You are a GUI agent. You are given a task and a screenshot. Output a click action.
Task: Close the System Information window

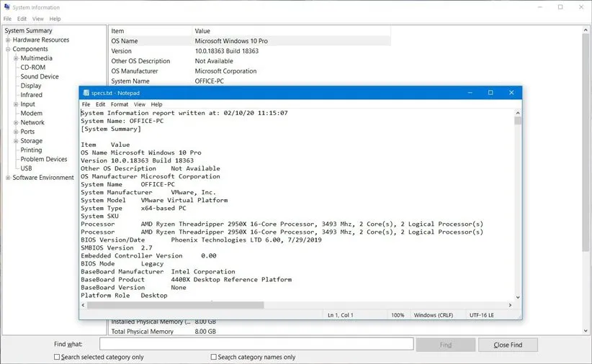[x=580, y=7]
